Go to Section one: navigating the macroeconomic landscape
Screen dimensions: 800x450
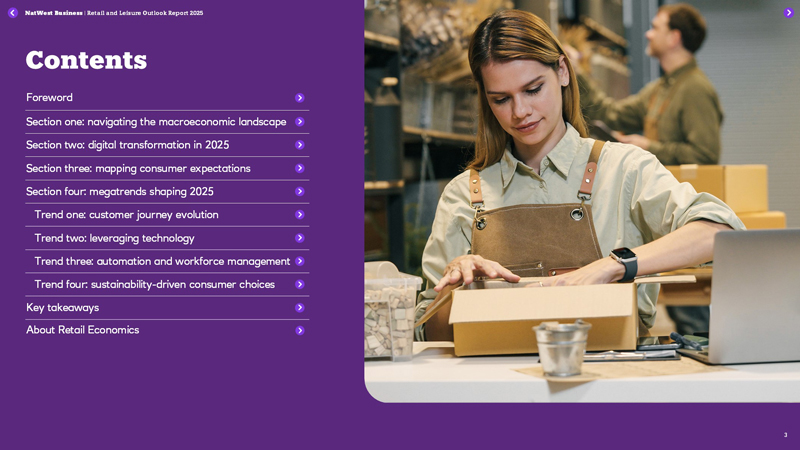tap(156, 122)
